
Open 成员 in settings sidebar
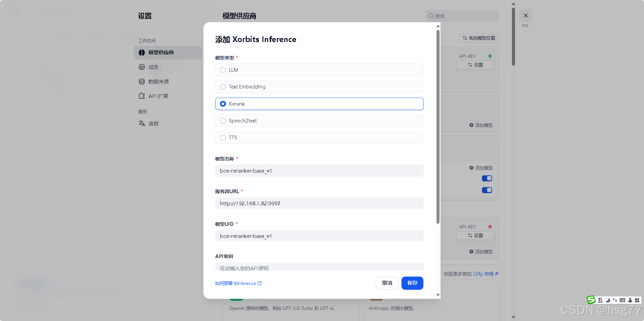click(x=168, y=67)
